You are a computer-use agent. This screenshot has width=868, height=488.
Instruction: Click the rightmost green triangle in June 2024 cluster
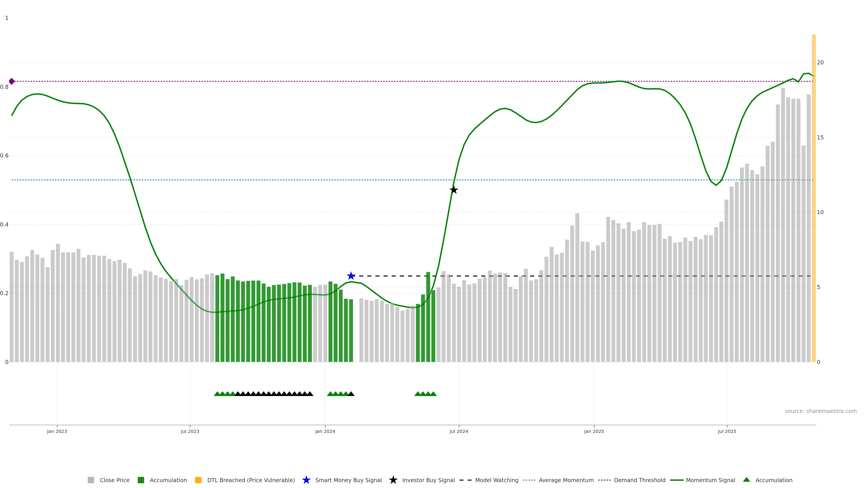tap(433, 394)
